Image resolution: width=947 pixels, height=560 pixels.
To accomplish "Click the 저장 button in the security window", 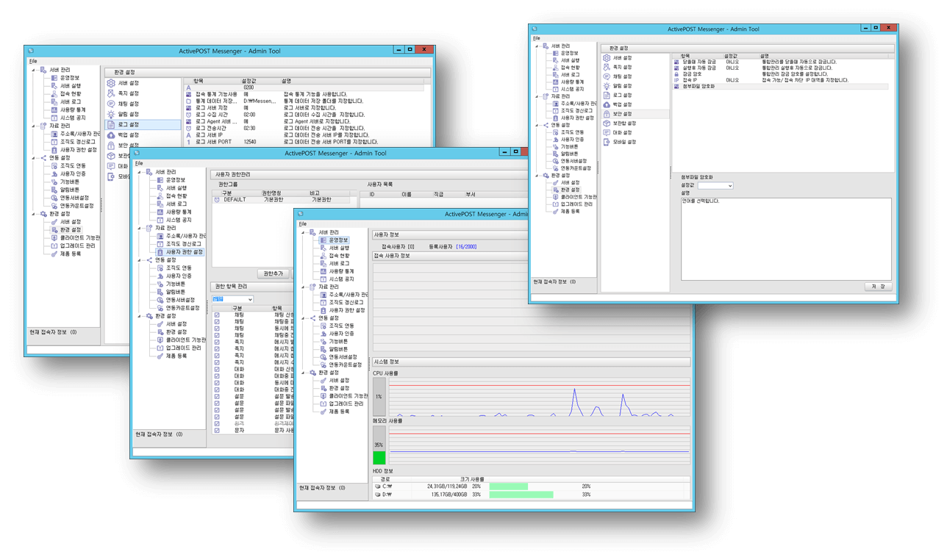I will coord(878,287).
